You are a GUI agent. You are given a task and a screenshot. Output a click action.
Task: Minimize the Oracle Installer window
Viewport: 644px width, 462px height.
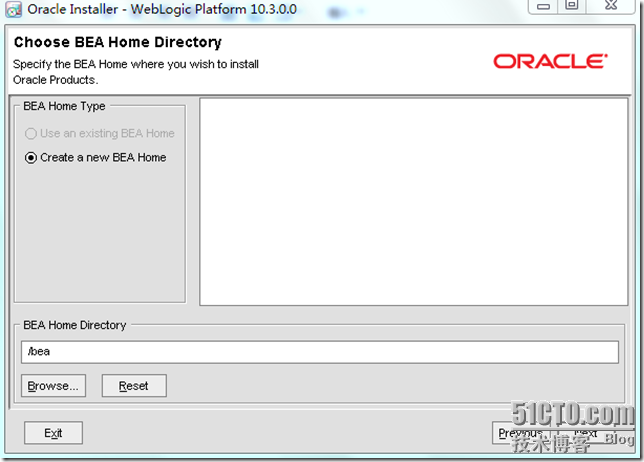[543, 6]
